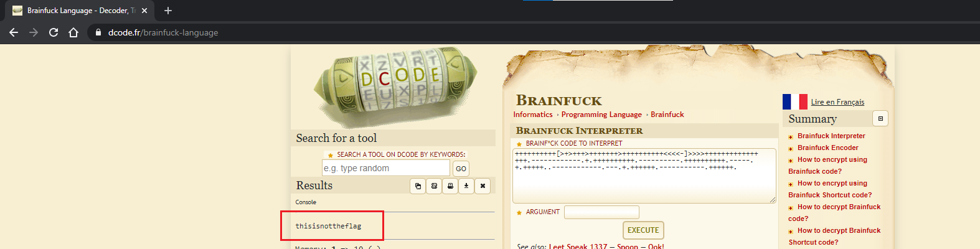The width and height of the screenshot is (980, 249).
Task: Reload the page
Action: tap(54, 32)
